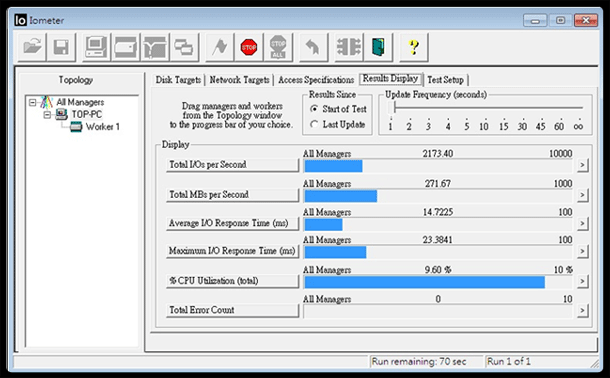Viewport: 610px width, 378px height.
Task: Expand Total I/Os per Second arrow
Action: (582, 165)
